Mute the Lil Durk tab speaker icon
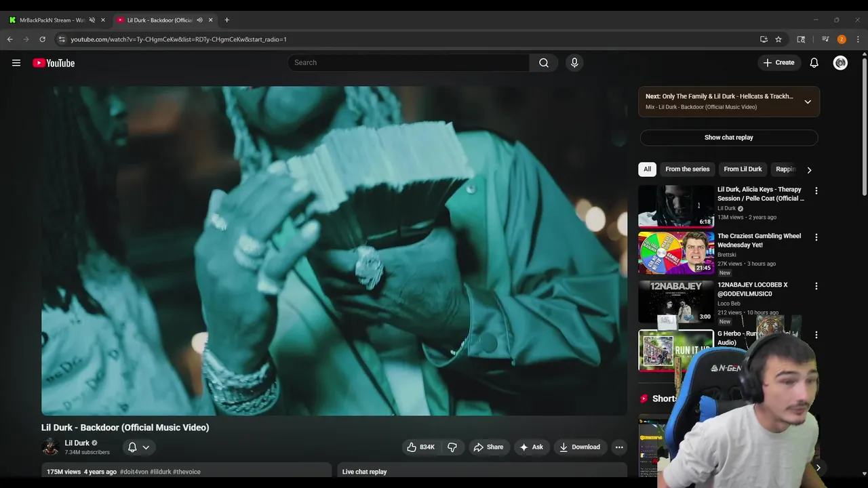 pyautogui.click(x=199, y=20)
